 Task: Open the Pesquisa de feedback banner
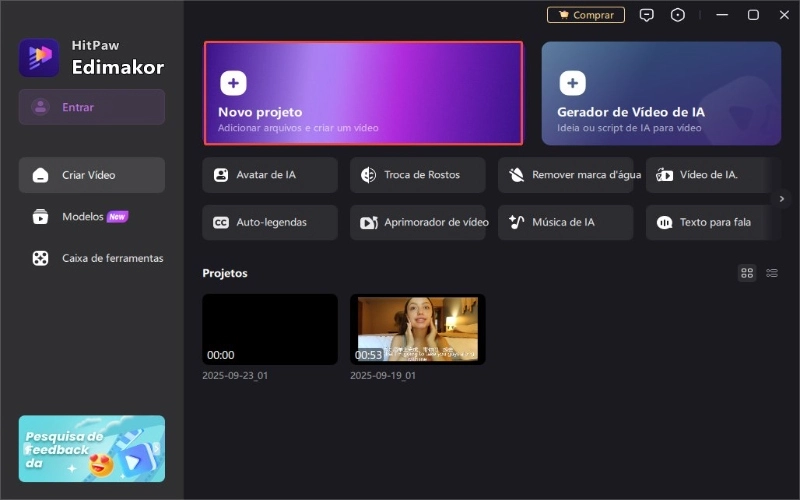92,448
